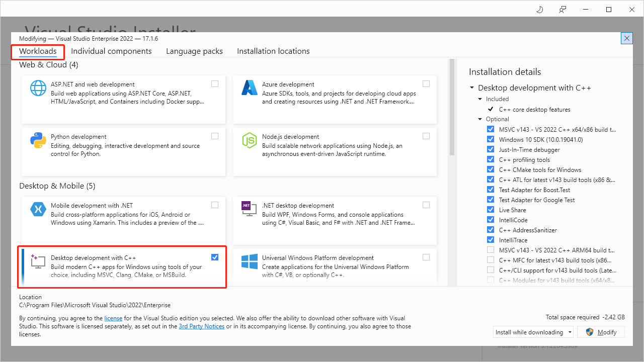Click the Node.js hexagon icon
The height and width of the screenshot is (362, 644).
[x=250, y=140]
